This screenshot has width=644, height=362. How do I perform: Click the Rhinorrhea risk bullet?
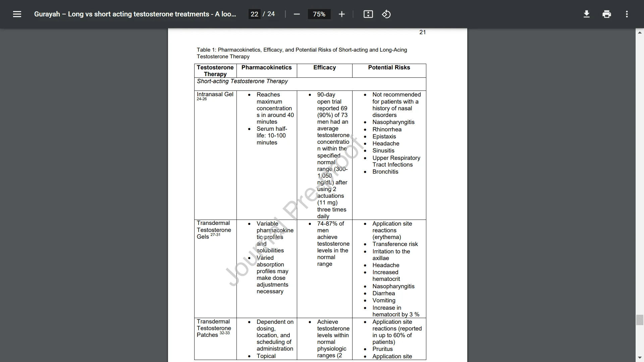[387, 129]
